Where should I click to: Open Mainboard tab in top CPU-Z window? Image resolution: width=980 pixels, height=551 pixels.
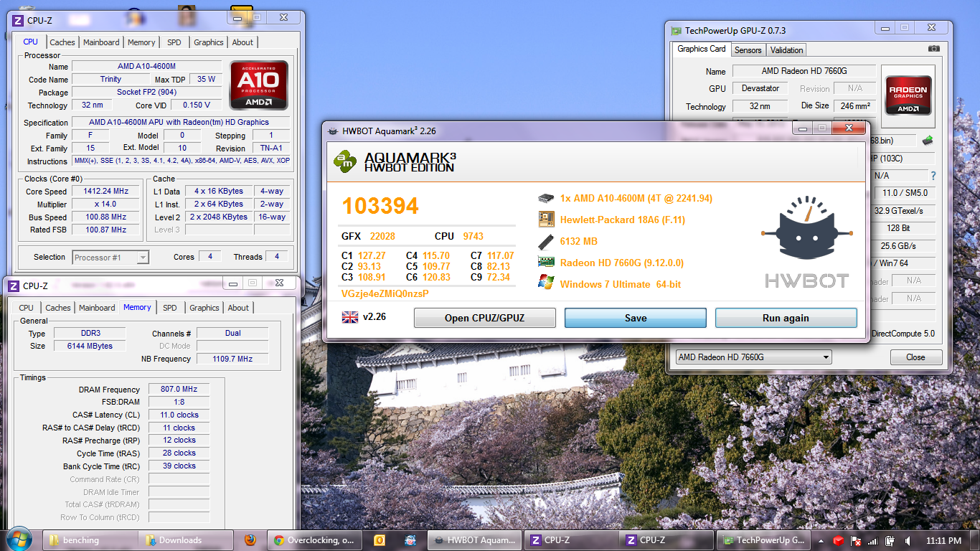point(101,42)
